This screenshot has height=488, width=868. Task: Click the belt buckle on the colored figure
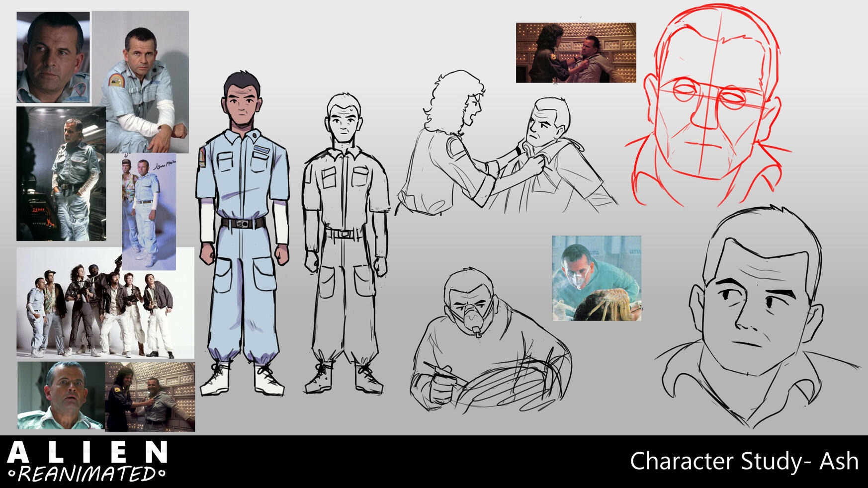coord(243,223)
